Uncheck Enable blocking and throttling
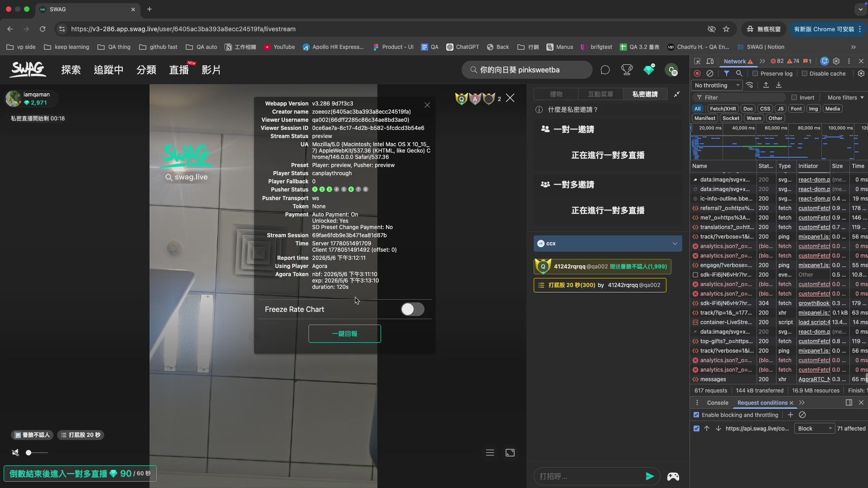Screen dimensions: 868x488 tap(696, 415)
